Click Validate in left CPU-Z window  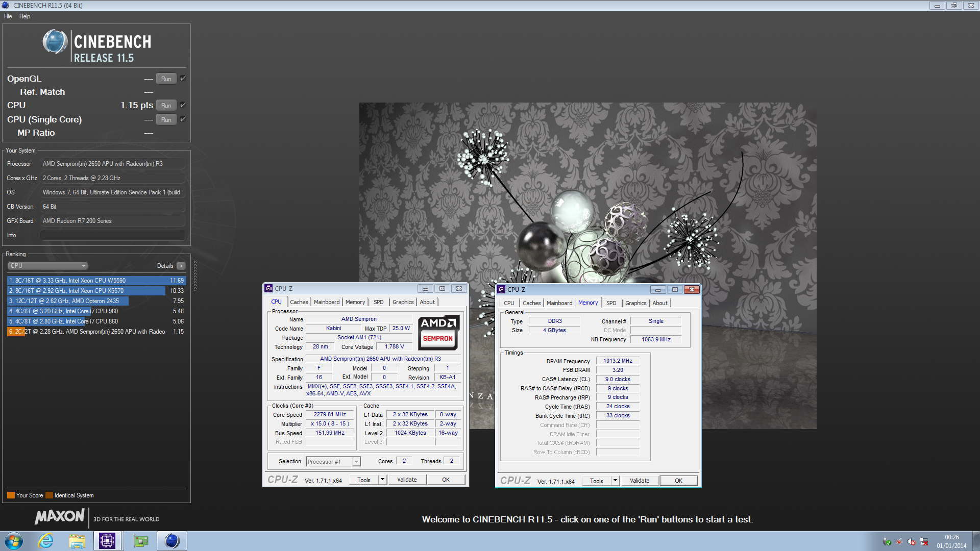407,480
